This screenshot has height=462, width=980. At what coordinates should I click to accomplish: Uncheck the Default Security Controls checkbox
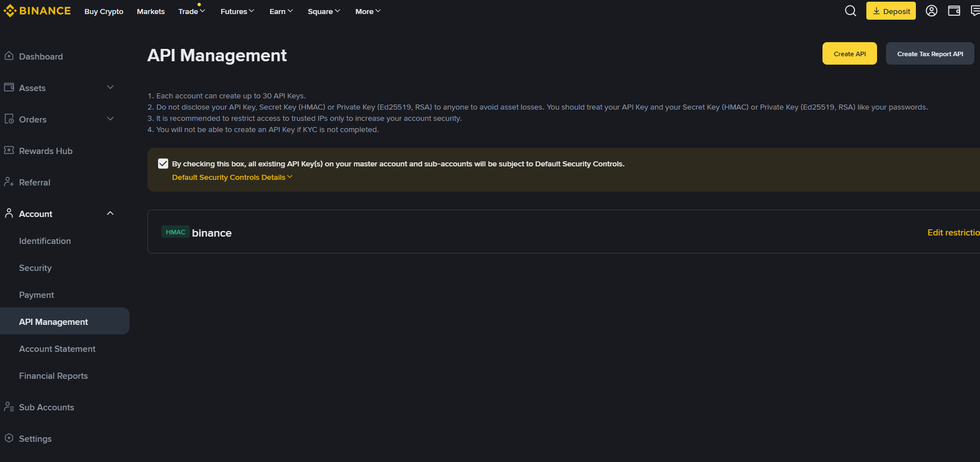[163, 164]
